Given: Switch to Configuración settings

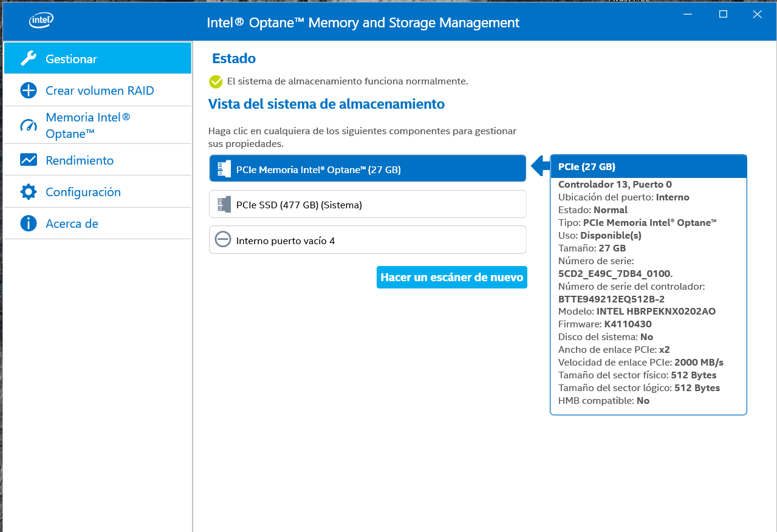Looking at the screenshot, I should [83, 192].
